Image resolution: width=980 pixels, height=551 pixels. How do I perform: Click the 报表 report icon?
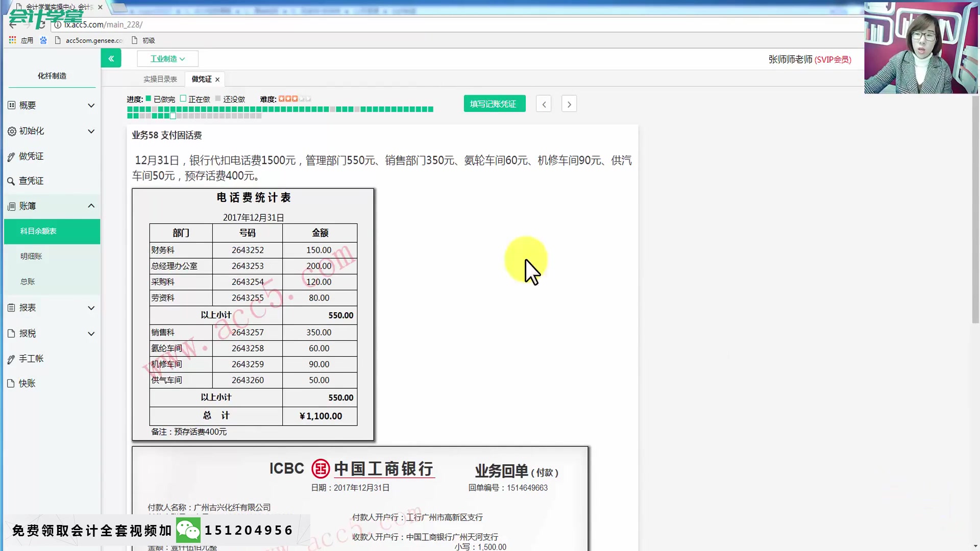[x=11, y=308]
